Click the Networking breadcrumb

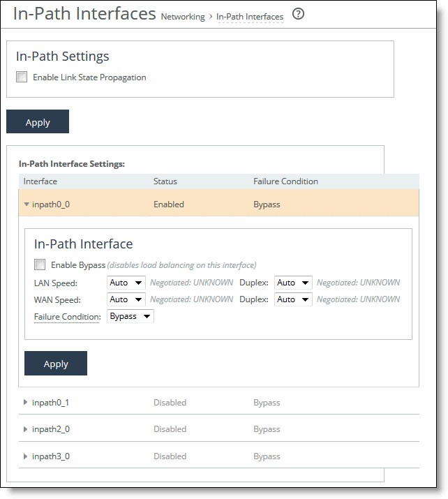coord(183,16)
